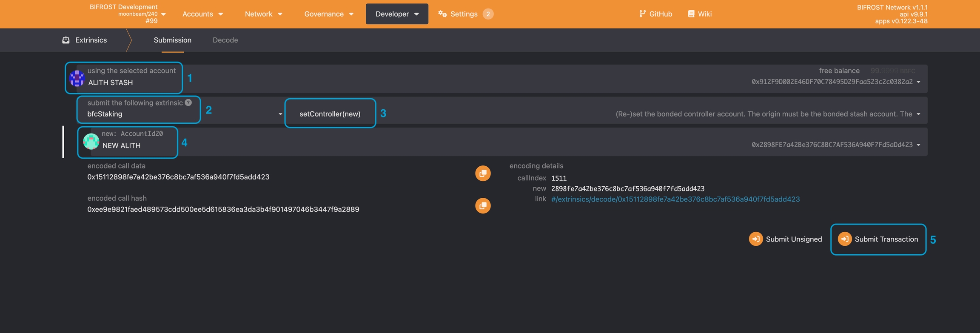This screenshot has height=333, width=980.
Task: Open the BIFROST Development network selector
Action: (128, 14)
